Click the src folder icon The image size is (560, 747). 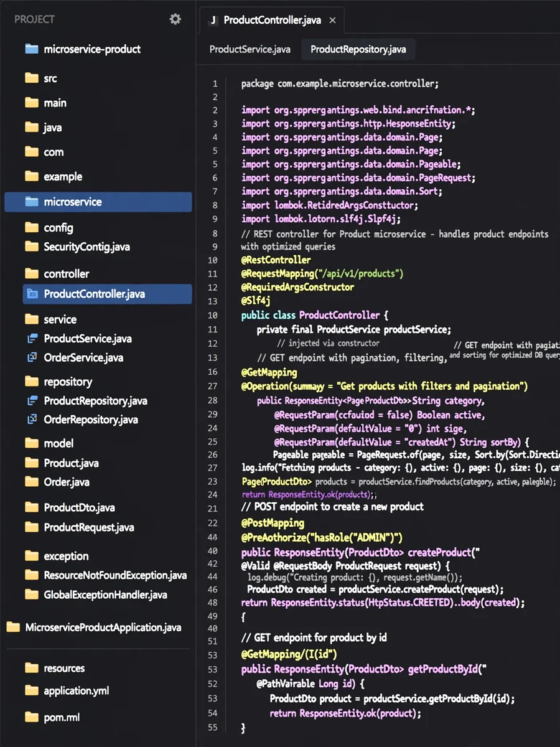(x=32, y=78)
